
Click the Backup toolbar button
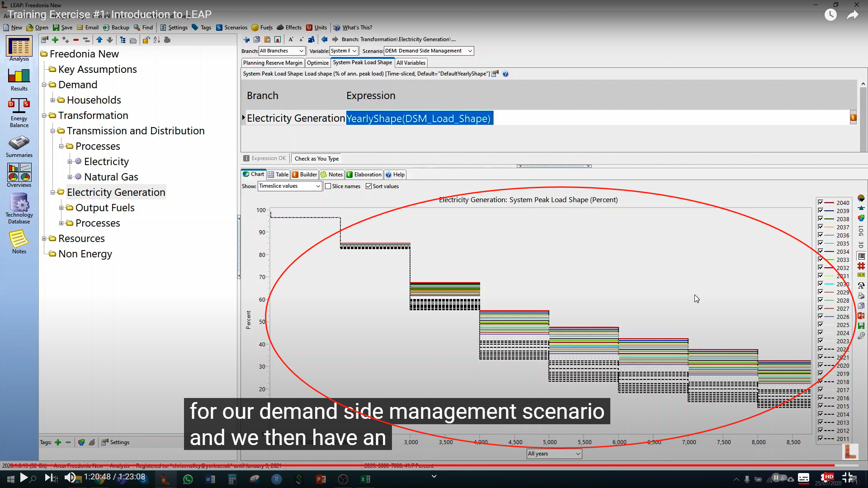click(x=116, y=28)
